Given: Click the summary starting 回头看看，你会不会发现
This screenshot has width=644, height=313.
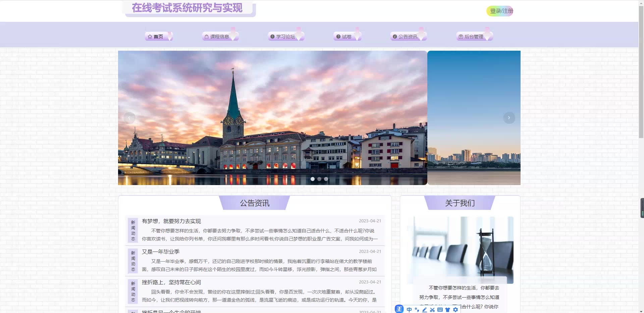Looking at the screenshot, I should (260, 296).
